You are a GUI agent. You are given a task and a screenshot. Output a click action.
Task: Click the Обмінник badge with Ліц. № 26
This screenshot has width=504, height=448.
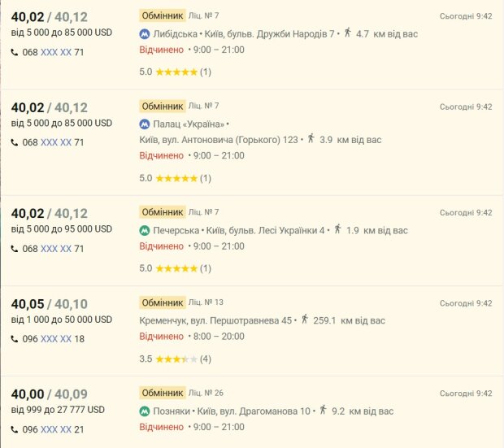(x=163, y=393)
